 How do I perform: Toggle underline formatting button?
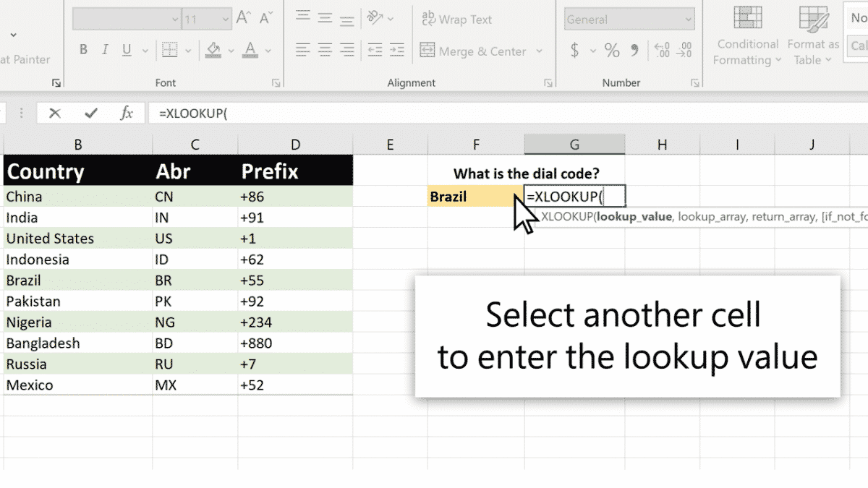click(x=127, y=50)
